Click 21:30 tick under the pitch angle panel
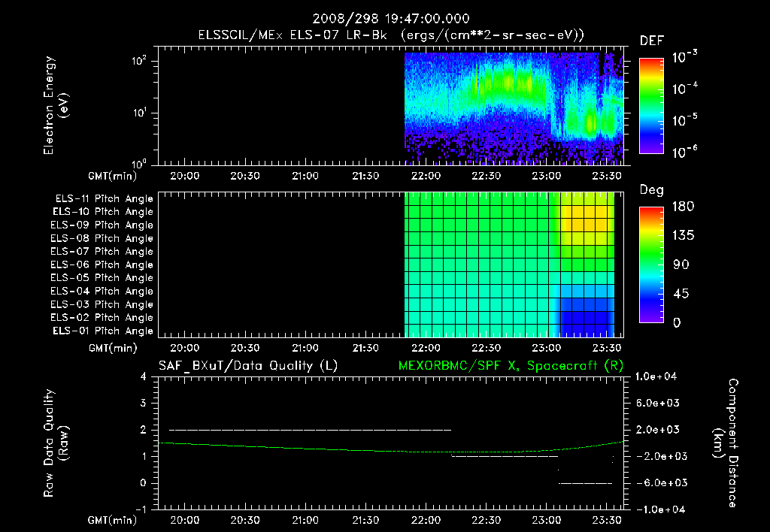This screenshot has width=770, height=532. [365, 348]
